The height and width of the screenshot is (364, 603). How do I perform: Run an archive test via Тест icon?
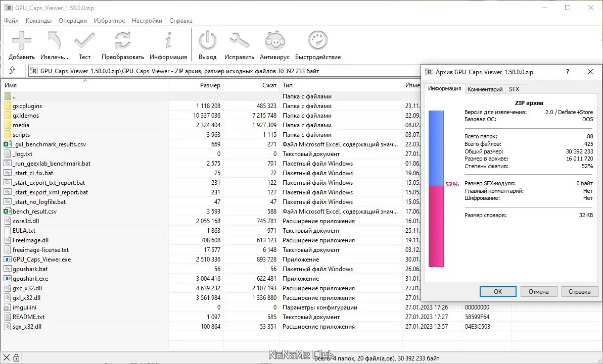click(84, 39)
